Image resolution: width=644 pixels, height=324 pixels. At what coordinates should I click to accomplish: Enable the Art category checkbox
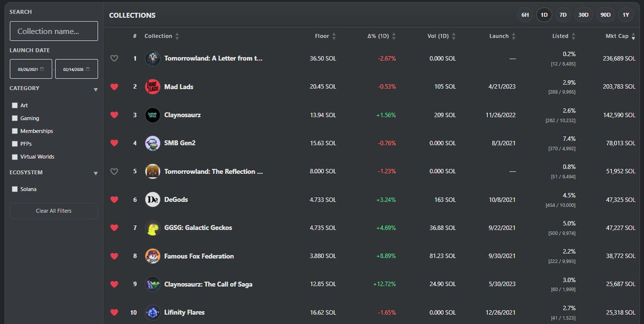point(15,106)
